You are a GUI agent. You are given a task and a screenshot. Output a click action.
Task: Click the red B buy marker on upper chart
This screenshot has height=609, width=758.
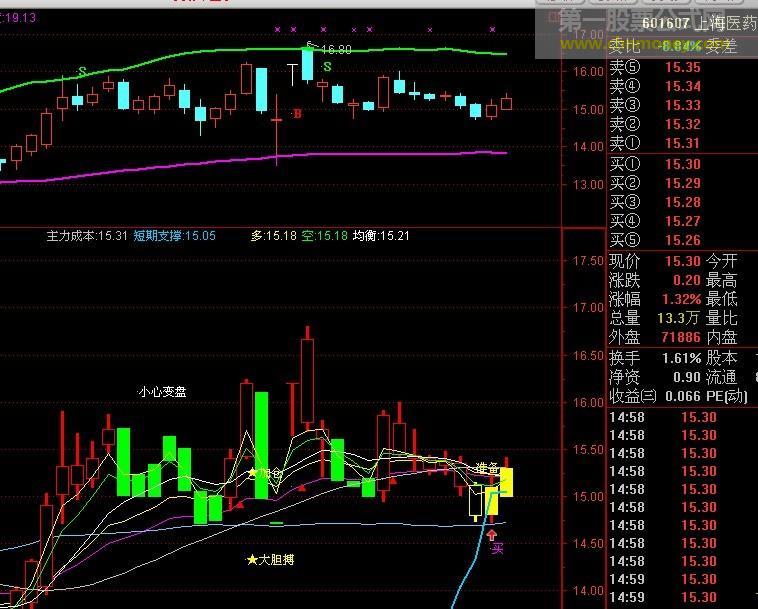(x=297, y=114)
